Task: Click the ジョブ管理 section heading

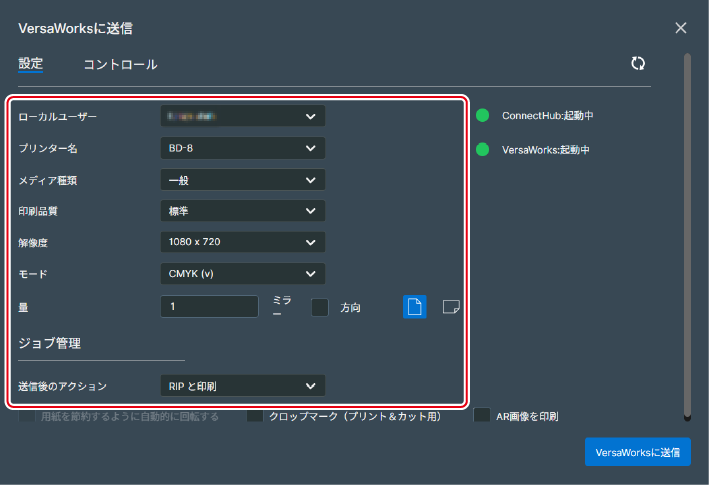Action: tap(50, 343)
